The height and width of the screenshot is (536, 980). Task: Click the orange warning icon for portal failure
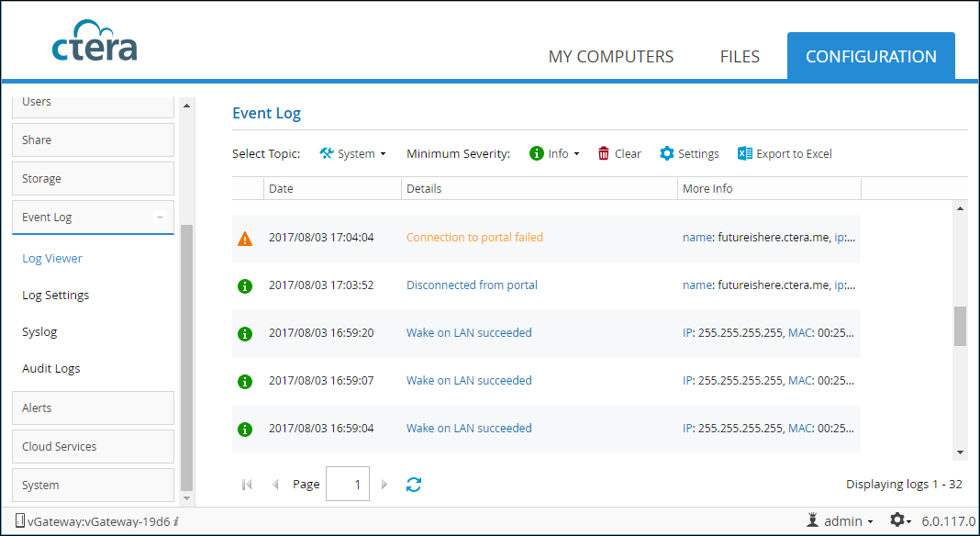tap(245, 239)
